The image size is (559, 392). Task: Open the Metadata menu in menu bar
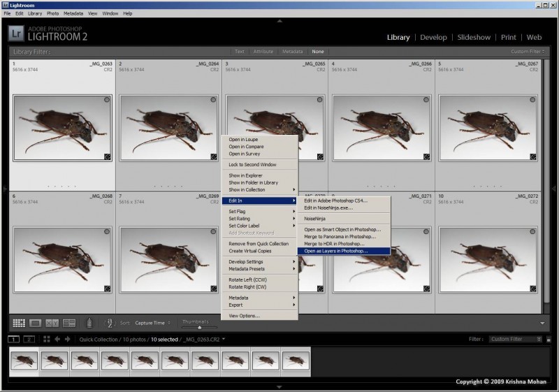point(73,13)
